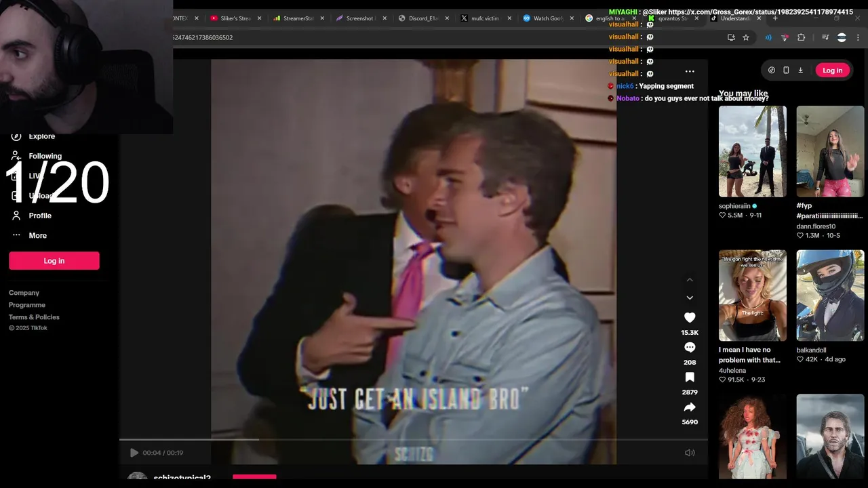Click the '© 2025 TikTok' footer text
Viewport: 868px width, 488px height.
point(28,328)
